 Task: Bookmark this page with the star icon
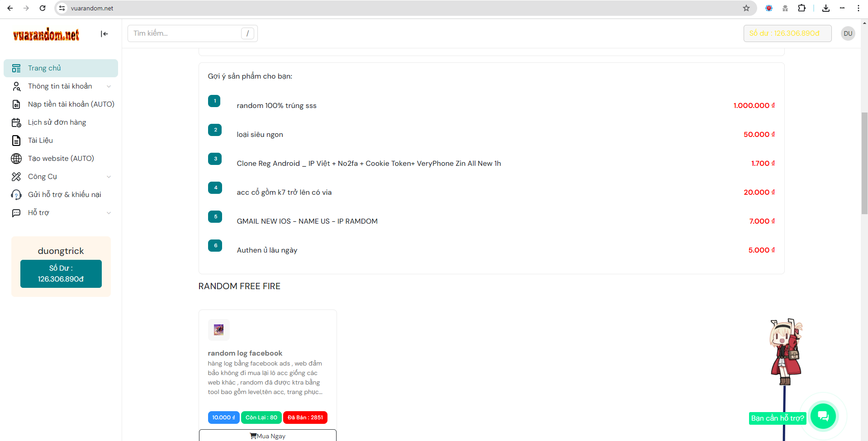pos(746,8)
